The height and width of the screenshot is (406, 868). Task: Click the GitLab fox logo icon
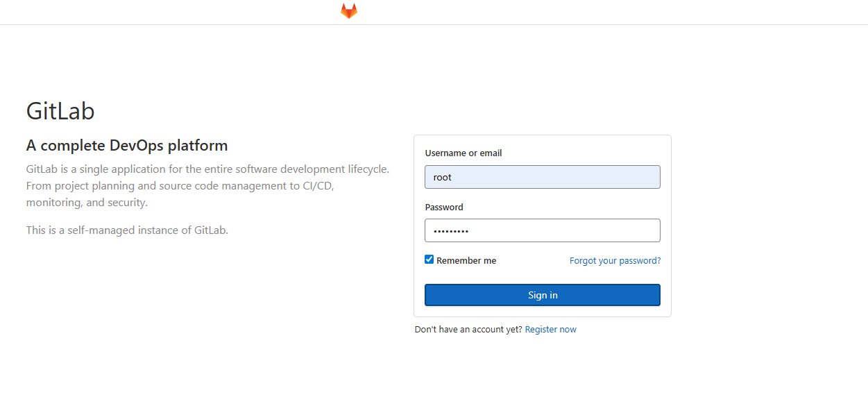click(x=349, y=11)
